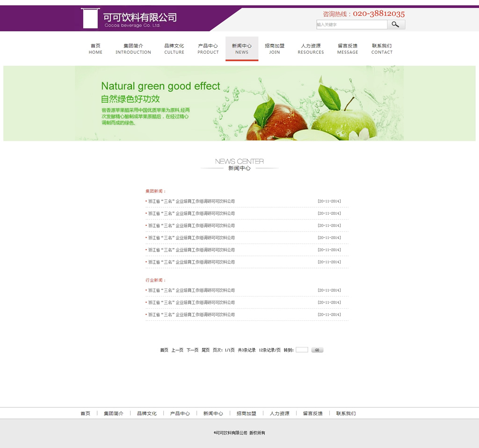The height and width of the screenshot is (448, 479).
Task: Open the CONTACT menu item
Action: point(382,49)
